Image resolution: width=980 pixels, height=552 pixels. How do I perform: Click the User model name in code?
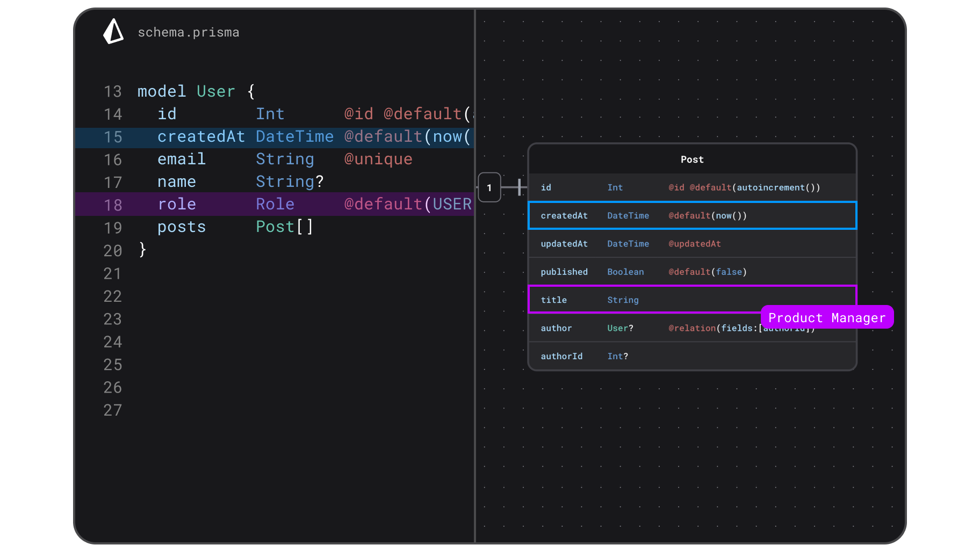216,91
